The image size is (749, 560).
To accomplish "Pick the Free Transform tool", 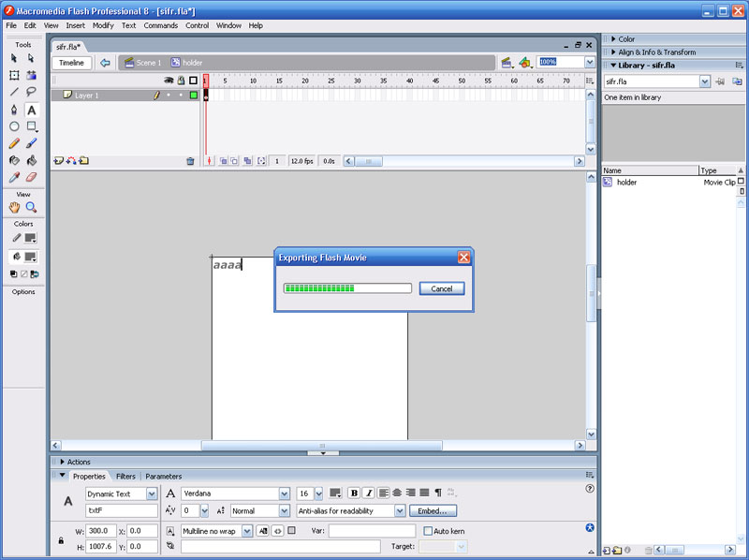I will click(14, 75).
